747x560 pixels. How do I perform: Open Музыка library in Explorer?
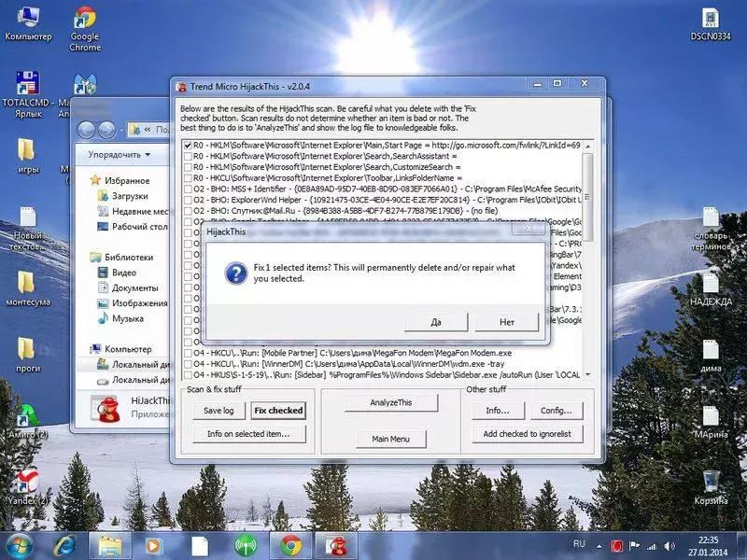coord(120,318)
